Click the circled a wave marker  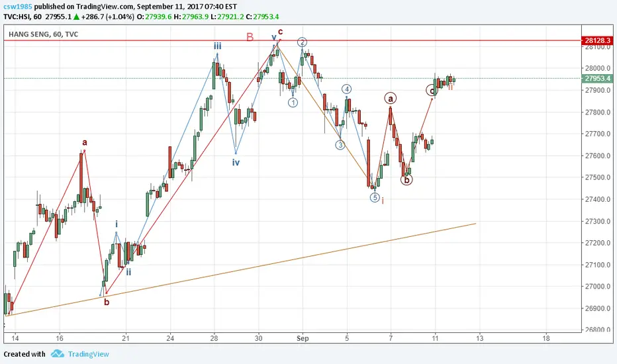pyautogui.click(x=391, y=99)
